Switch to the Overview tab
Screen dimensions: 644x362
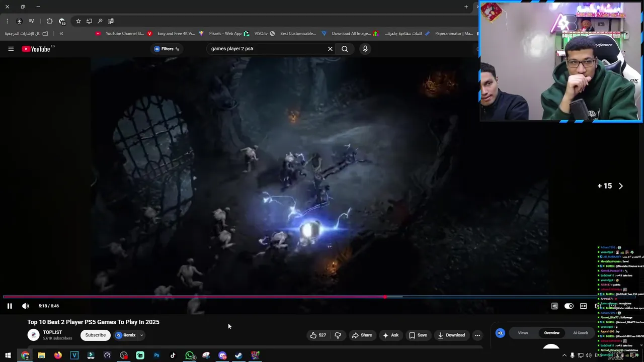pyautogui.click(x=551, y=333)
